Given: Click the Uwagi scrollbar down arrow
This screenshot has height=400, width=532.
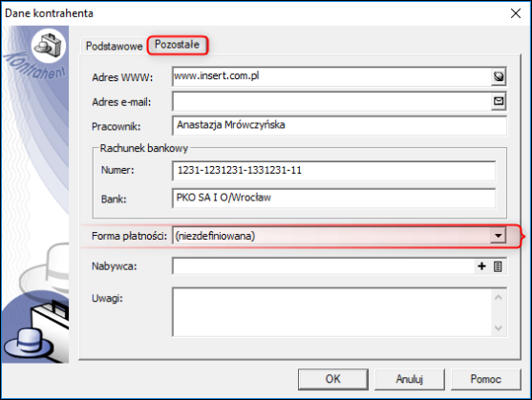Looking at the screenshot, I should click(x=498, y=327).
